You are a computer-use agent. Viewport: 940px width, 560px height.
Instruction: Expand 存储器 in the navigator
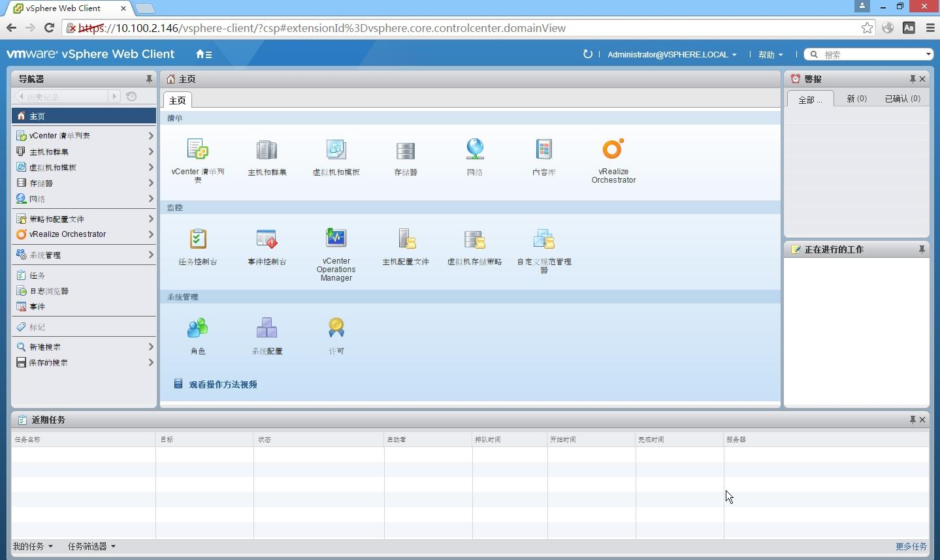pyautogui.click(x=151, y=183)
